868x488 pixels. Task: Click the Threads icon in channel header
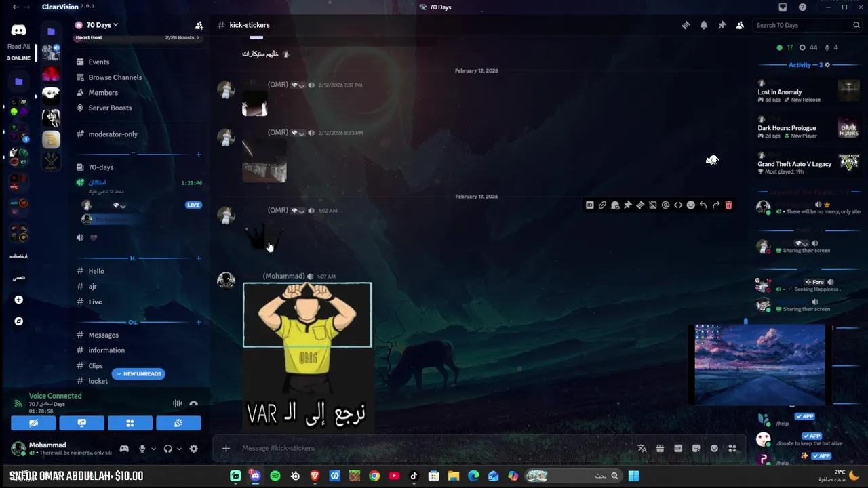click(686, 25)
